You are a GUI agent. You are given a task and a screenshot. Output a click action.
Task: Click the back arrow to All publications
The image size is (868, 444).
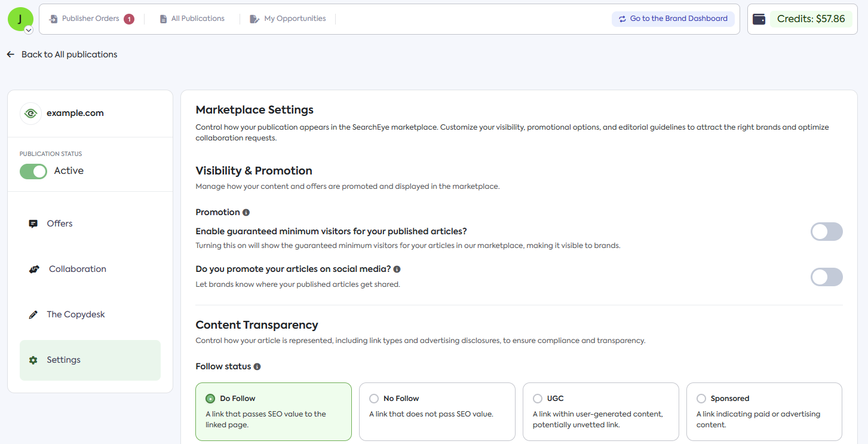pyautogui.click(x=11, y=54)
